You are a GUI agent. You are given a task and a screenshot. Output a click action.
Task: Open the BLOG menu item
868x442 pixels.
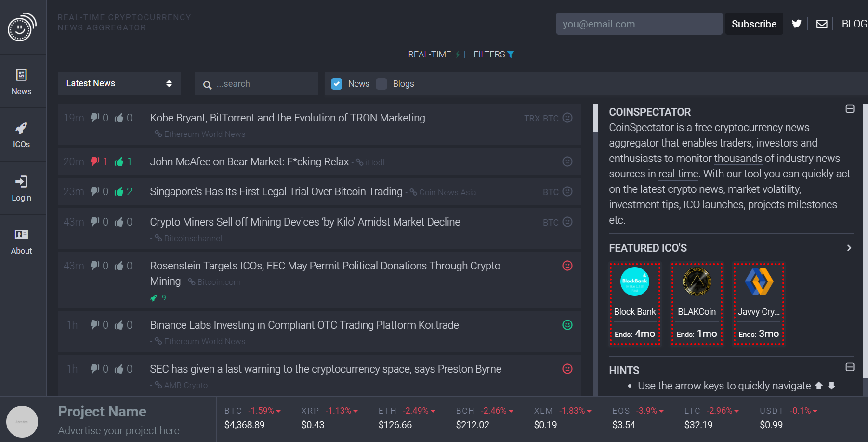click(x=855, y=24)
